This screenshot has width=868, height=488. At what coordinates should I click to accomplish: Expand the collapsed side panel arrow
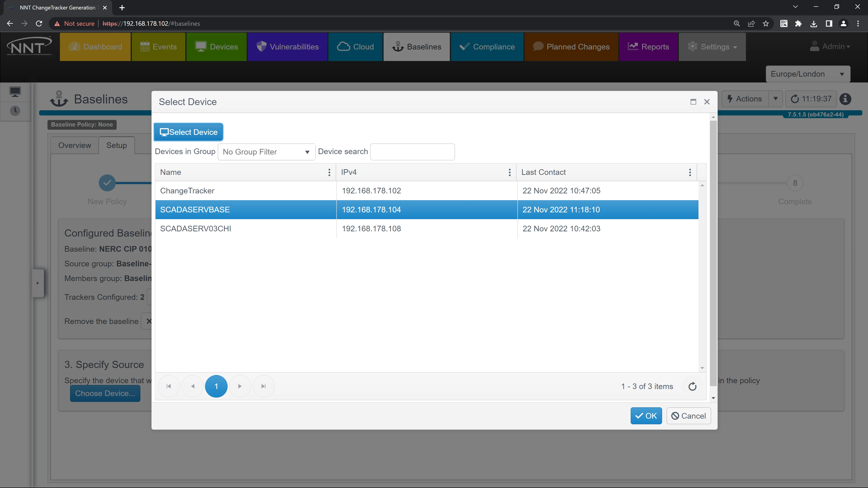coord(38,283)
